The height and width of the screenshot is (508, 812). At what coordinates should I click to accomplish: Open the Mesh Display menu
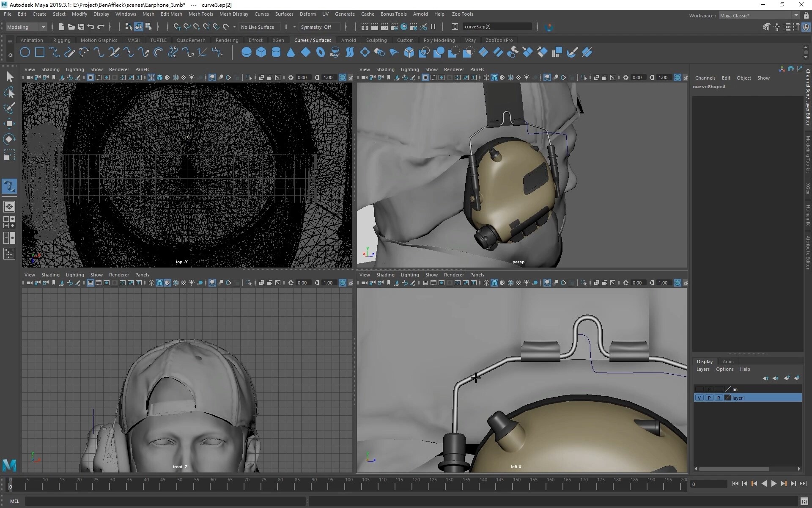pos(233,14)
